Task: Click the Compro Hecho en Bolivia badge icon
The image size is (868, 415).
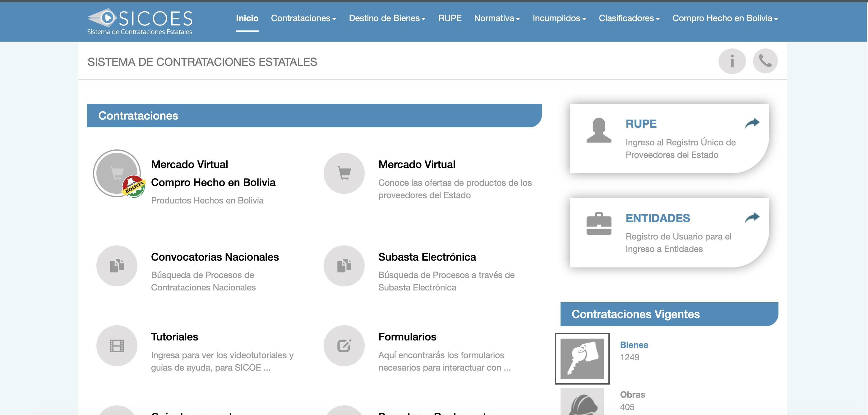Action: pyautogui.click(x=134, y=186)
